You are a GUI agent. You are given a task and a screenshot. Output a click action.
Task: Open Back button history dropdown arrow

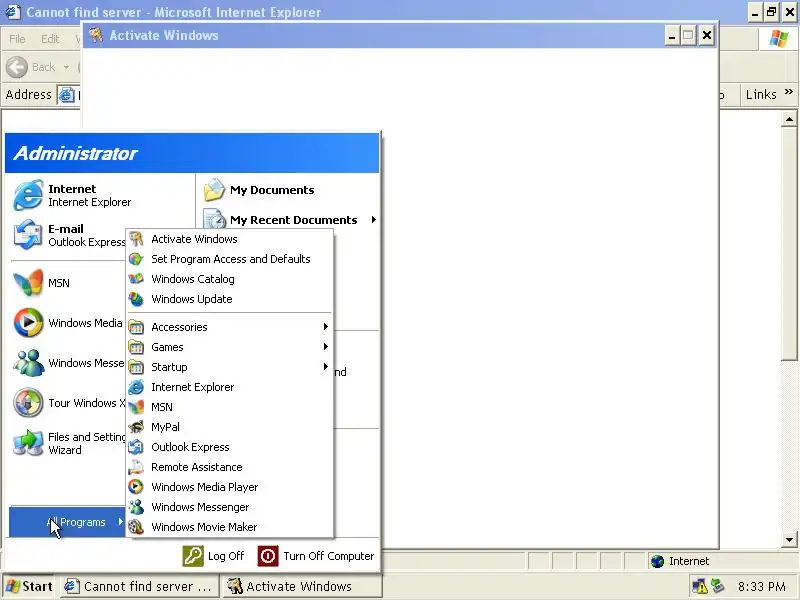tap(66, 67)
